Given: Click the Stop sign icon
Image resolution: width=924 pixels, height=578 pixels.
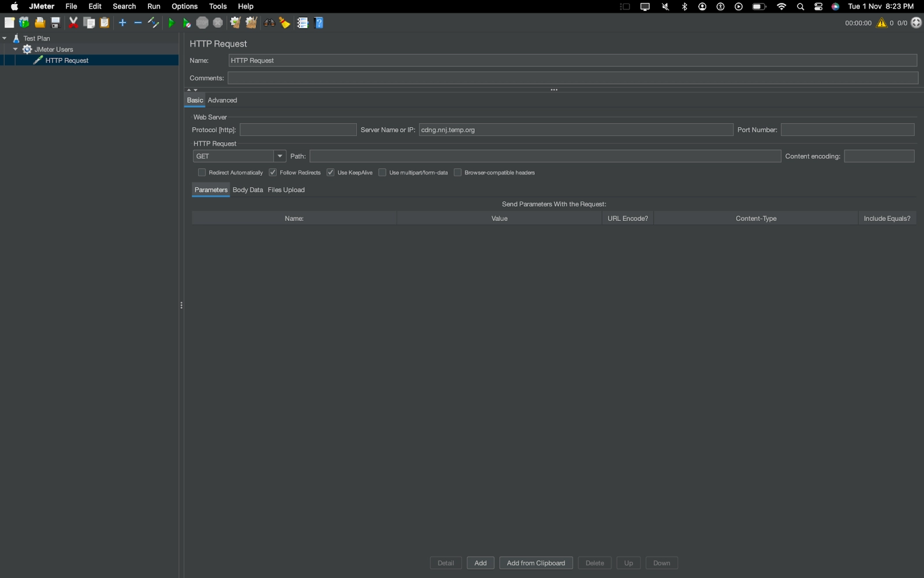Looking at the screenshot, I should point(202,23).
